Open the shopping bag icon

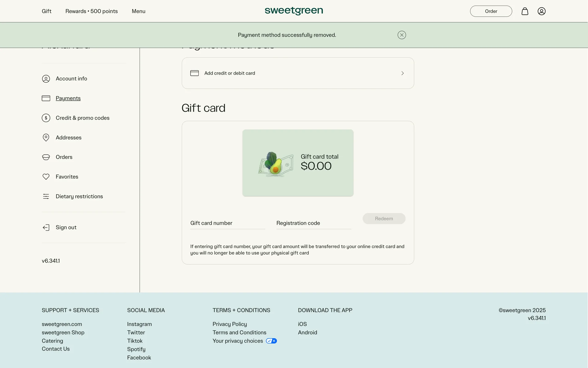[525, 11]
